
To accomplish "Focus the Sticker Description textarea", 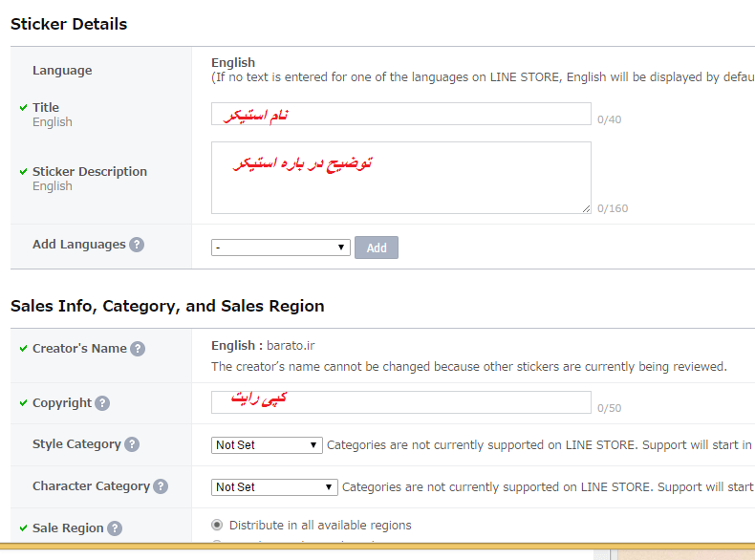I will tap(400, 178).
